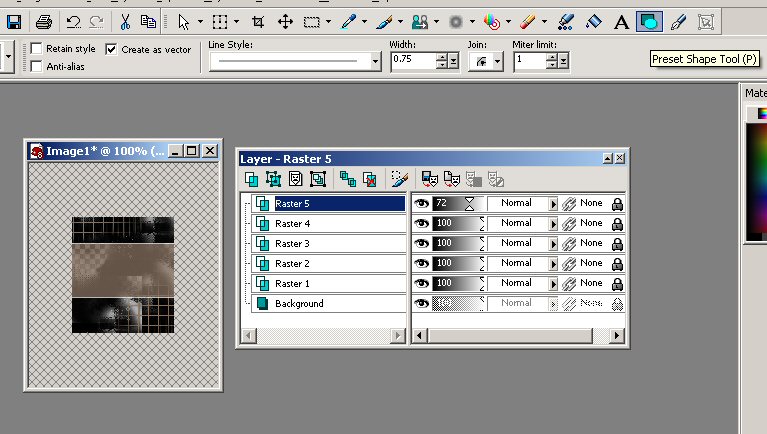Activate the Move tool

tap(286, 20)
